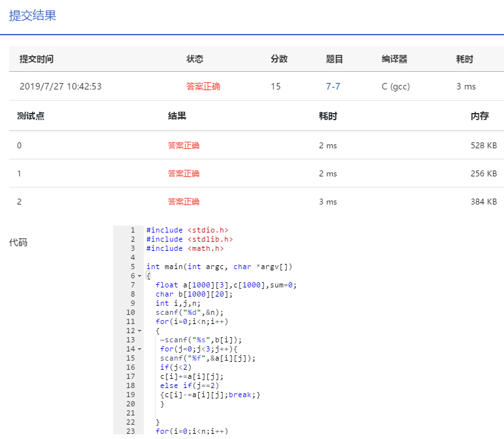Screen dimensions: 504x439
Task: Click scanf("%d",&n); code line
Action: pyautogui.click(x=190, y=312)
